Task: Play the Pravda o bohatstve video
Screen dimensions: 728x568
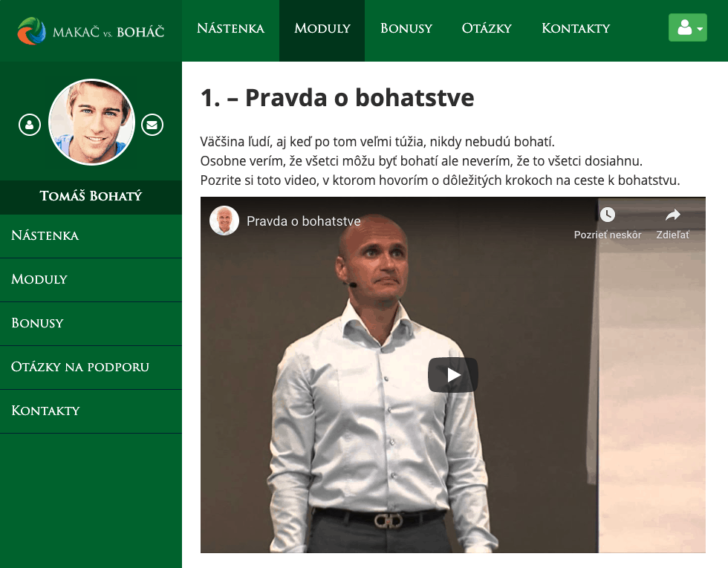Action: click(452, 375)
